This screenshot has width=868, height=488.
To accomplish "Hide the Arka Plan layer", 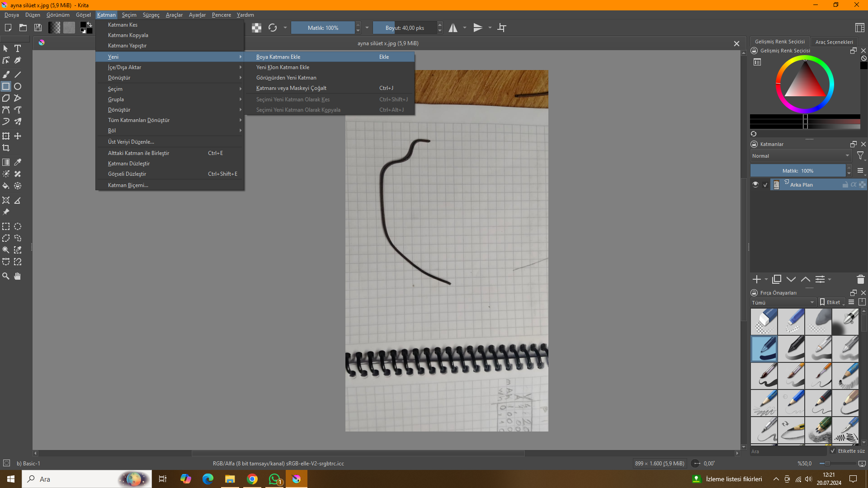I will pos(755,184).
